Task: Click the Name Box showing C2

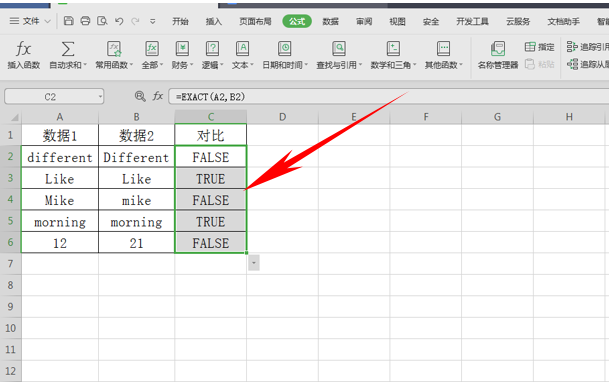Action: [50, 96]
